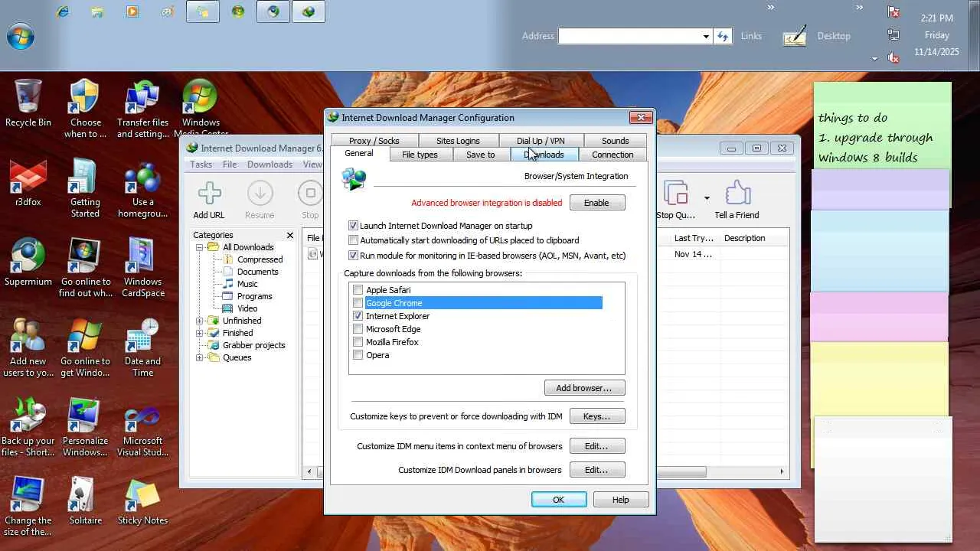The image size is (980, 551).
Task: Click Add URL in Internet Download Manager toolbar
Action: (209, 201)
